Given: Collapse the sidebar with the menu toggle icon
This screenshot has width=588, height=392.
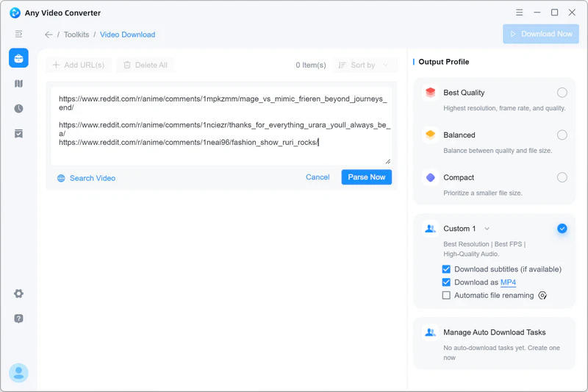Looking at the screenshot, I should (x=18, y=34).
